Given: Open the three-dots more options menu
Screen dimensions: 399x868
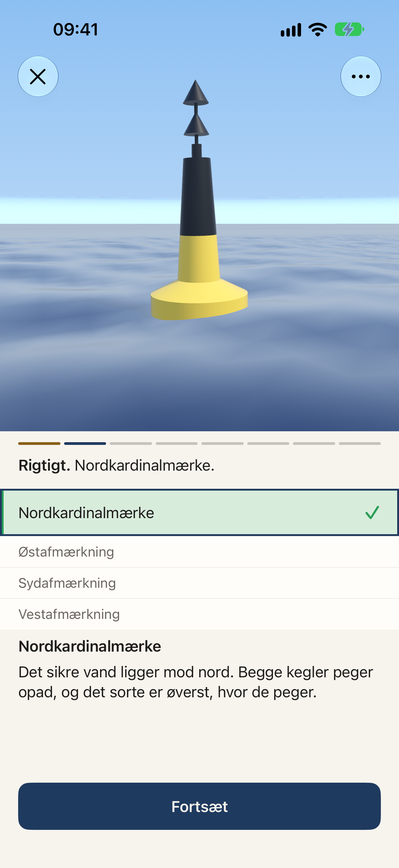Looking at the screenshot, I should (x=361, y=77).
